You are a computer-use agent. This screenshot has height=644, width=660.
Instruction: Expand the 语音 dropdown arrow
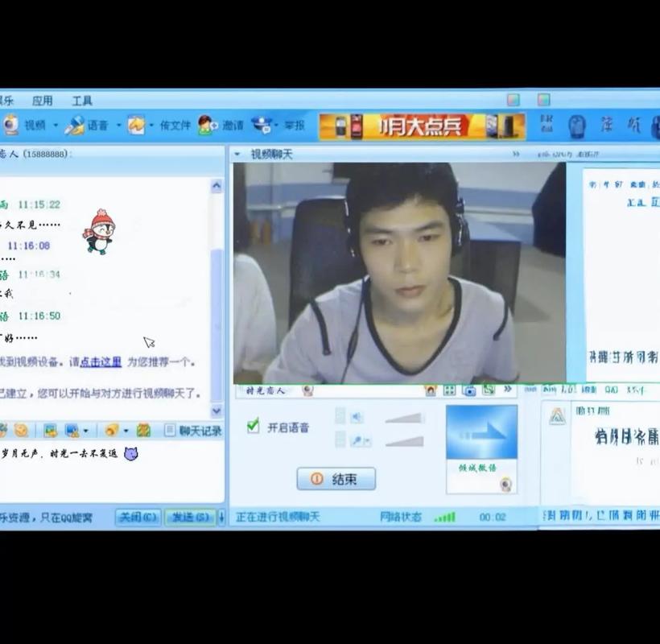coord(118,125)
